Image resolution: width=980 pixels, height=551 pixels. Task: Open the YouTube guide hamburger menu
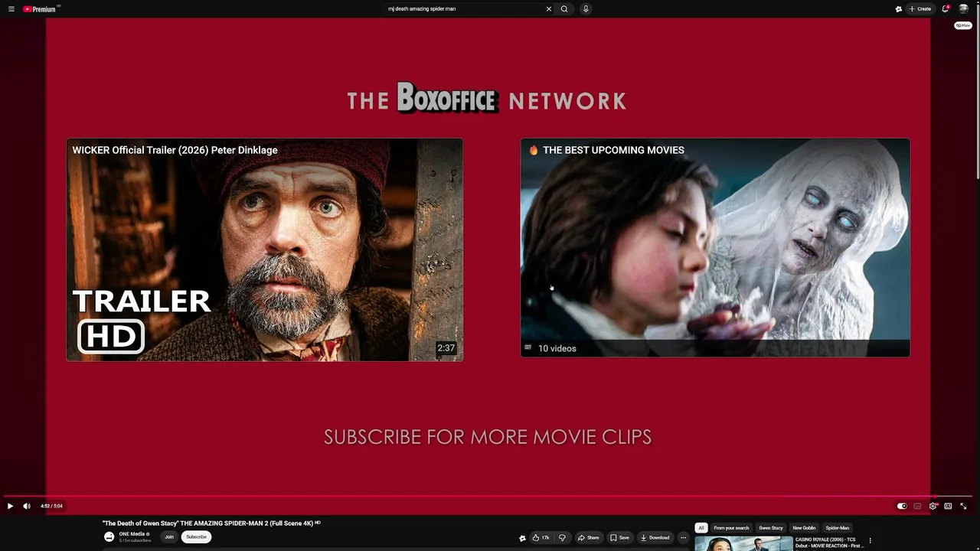tap(11, 9)
